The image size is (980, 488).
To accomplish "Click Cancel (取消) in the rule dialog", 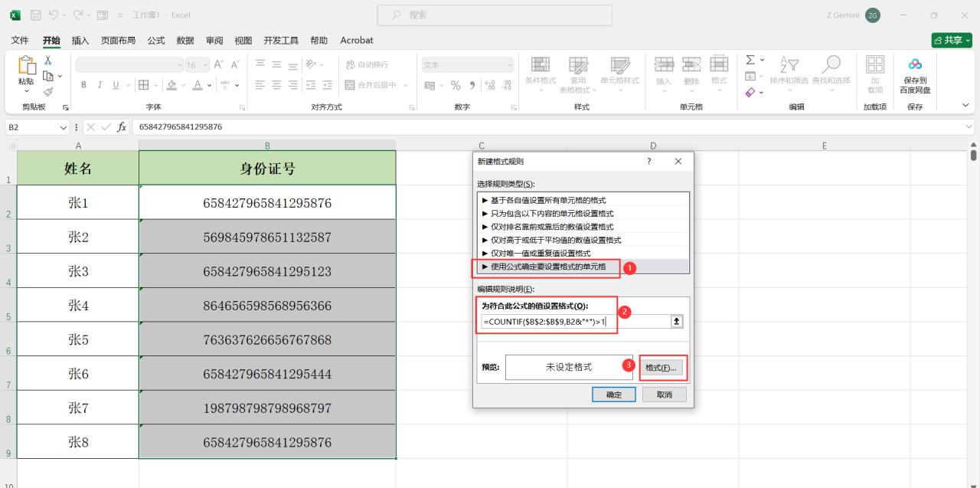I will (x=664, y=395).
